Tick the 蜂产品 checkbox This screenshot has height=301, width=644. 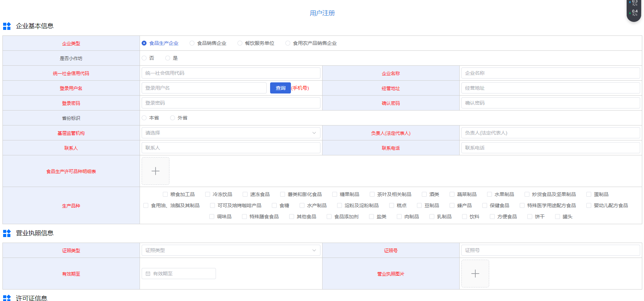[x=452, y=205]
